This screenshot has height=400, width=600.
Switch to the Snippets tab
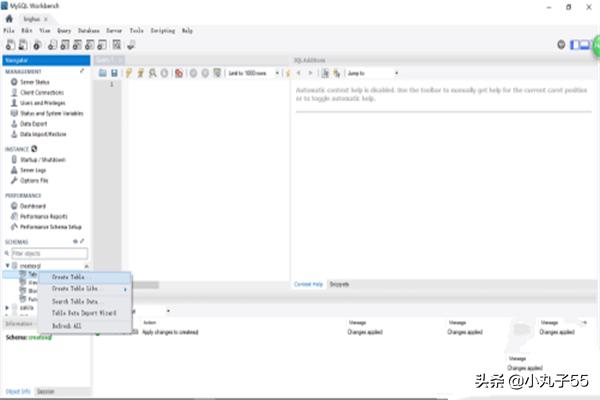pos(339,284)
